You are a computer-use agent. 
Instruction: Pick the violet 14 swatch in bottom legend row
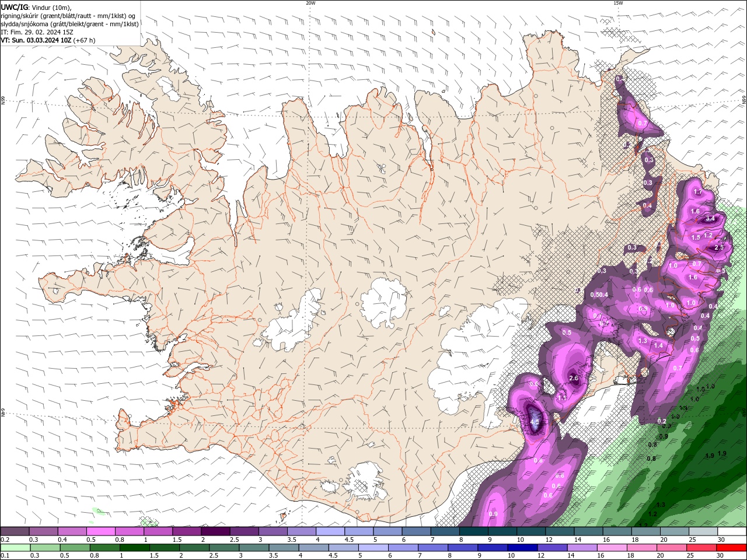pyautogui.click(x=581, y=548)
